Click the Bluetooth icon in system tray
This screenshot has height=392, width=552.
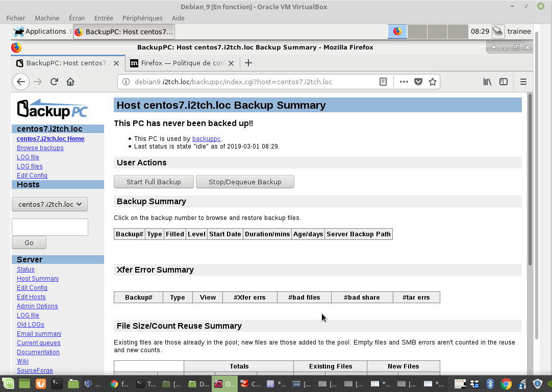[490, 384]
